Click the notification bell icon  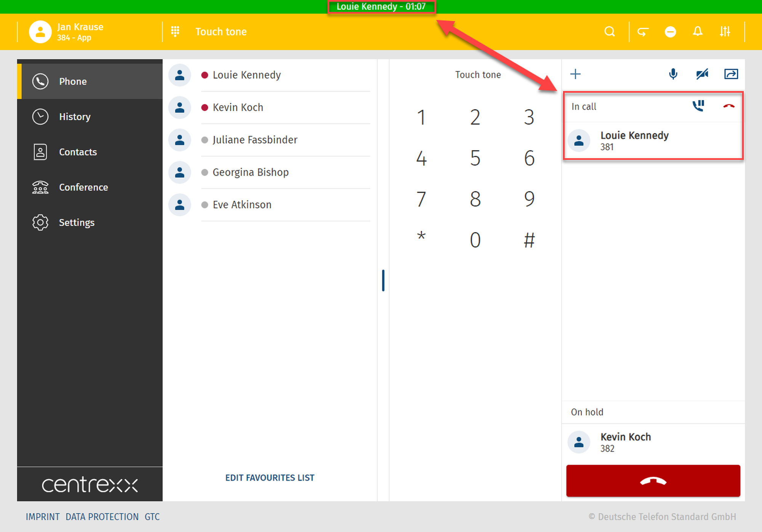pyautogui.click(x=697, y=32)
